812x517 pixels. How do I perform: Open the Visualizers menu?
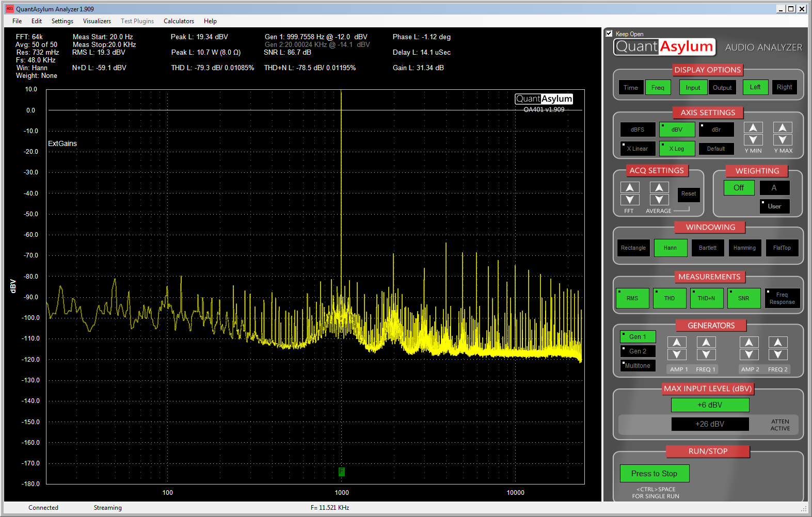tap(97, 21)
